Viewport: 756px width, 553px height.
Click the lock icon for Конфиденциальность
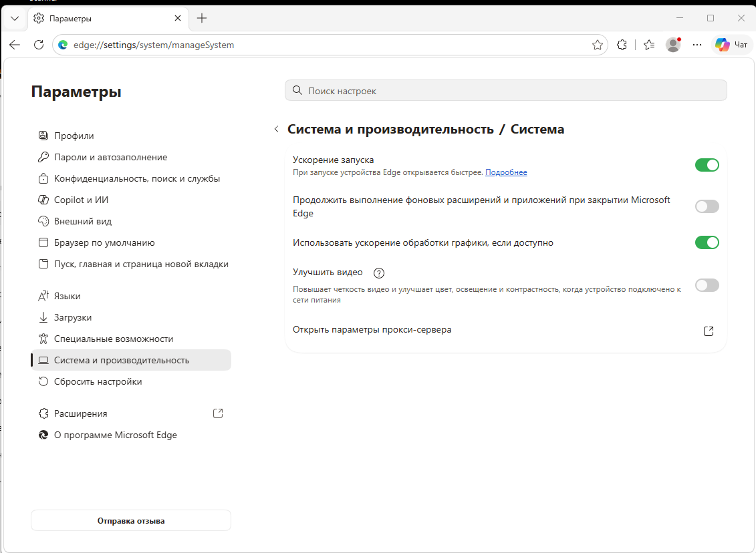pyautogui.click(x=43, y=179)
